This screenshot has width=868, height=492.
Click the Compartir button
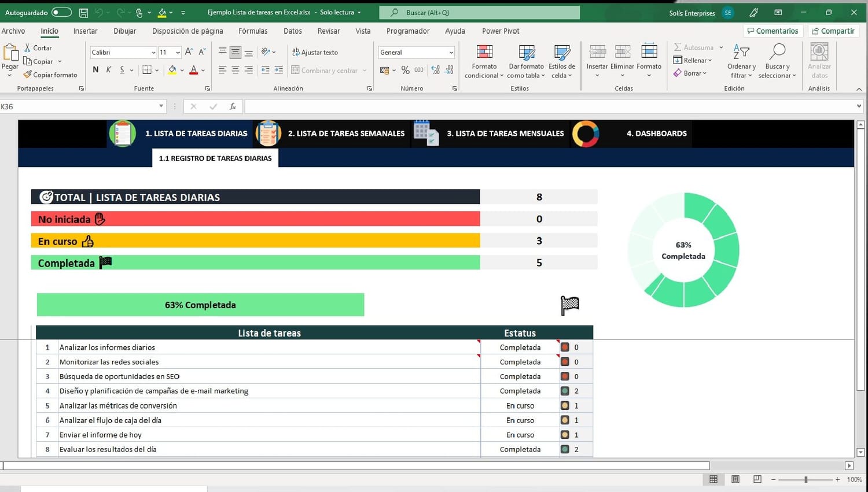pos(833,31)
